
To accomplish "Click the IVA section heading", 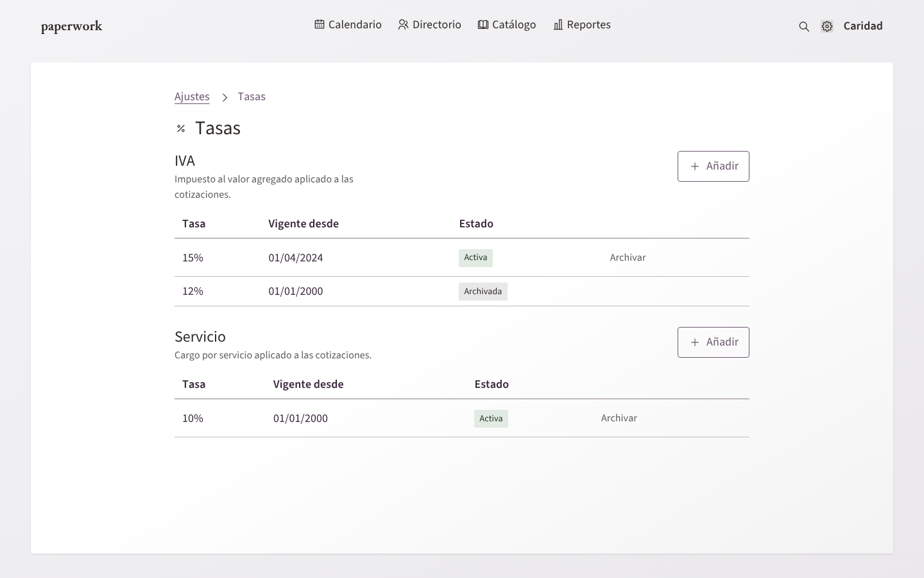I will (x=185, y=161).
